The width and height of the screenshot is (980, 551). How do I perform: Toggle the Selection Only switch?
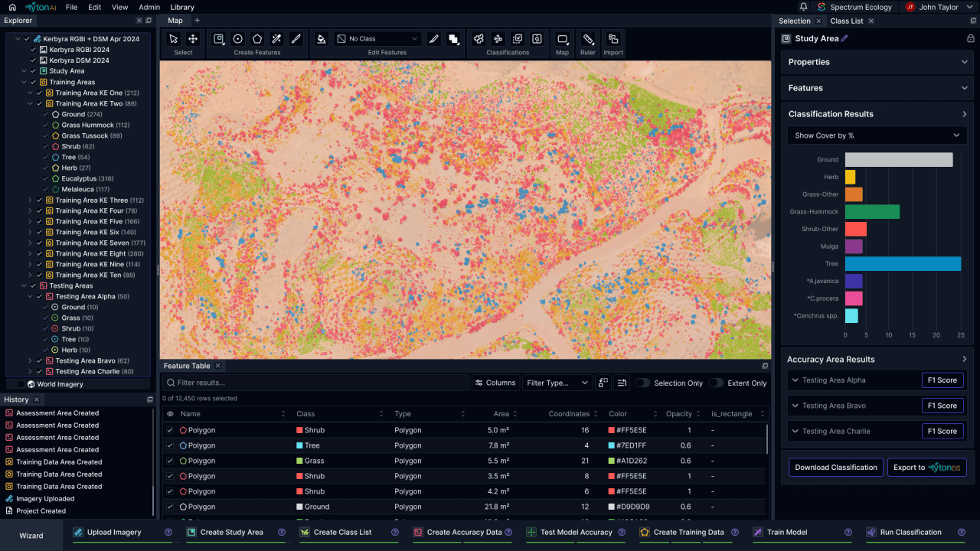pyautogui.click(x=642, y=383)
